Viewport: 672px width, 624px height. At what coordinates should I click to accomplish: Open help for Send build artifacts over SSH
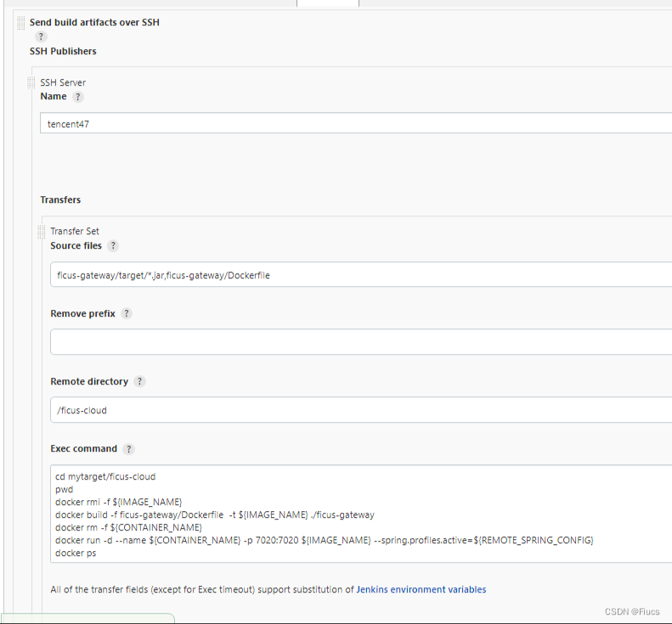click(x=41, y=37)
